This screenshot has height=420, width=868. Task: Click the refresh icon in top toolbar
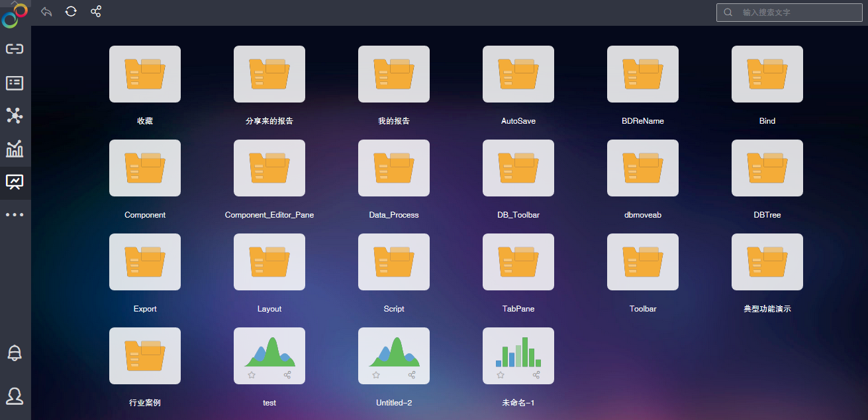tap(71, 12)
